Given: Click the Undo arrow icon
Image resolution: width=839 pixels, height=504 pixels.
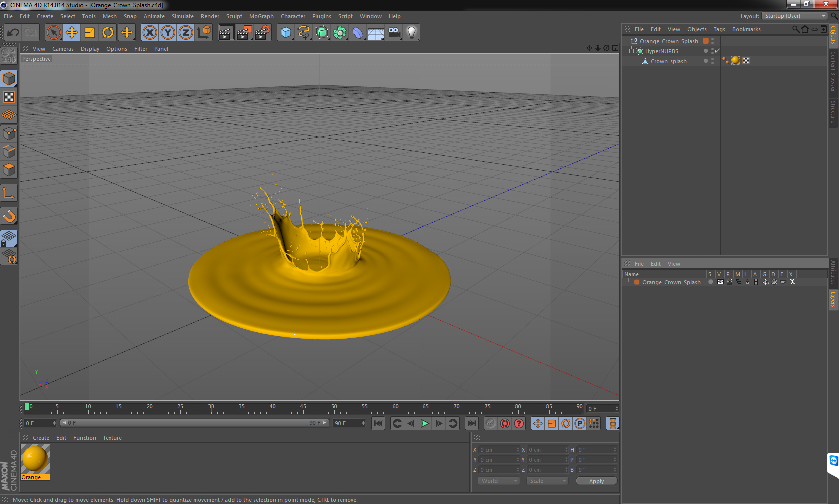Looking at the screenshot, I should point(13,33).
